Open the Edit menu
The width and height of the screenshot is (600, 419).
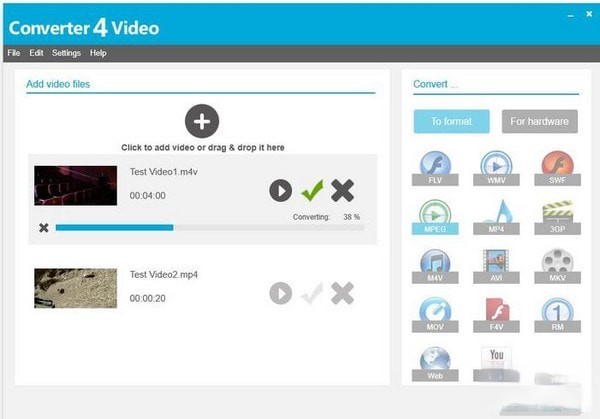[x=36, y=53]
